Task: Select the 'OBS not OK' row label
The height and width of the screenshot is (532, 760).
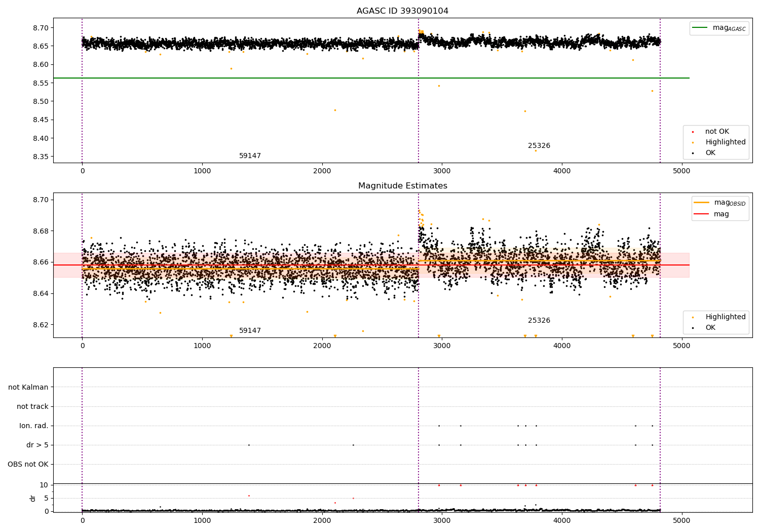Action: point(28,465)
